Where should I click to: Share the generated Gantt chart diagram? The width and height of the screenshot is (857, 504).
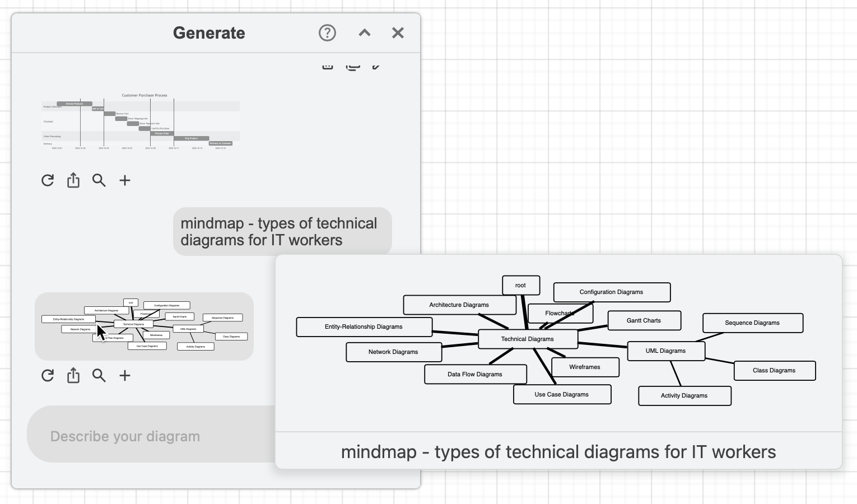click(73, 180)
